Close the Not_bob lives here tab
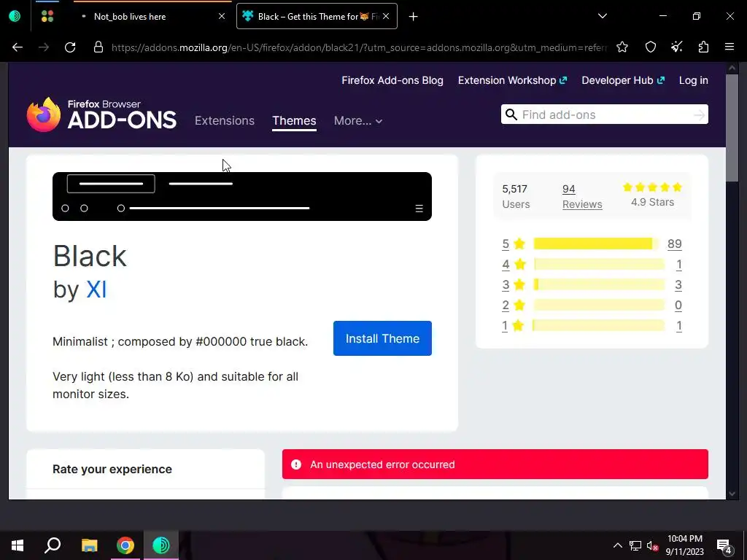 222,16
